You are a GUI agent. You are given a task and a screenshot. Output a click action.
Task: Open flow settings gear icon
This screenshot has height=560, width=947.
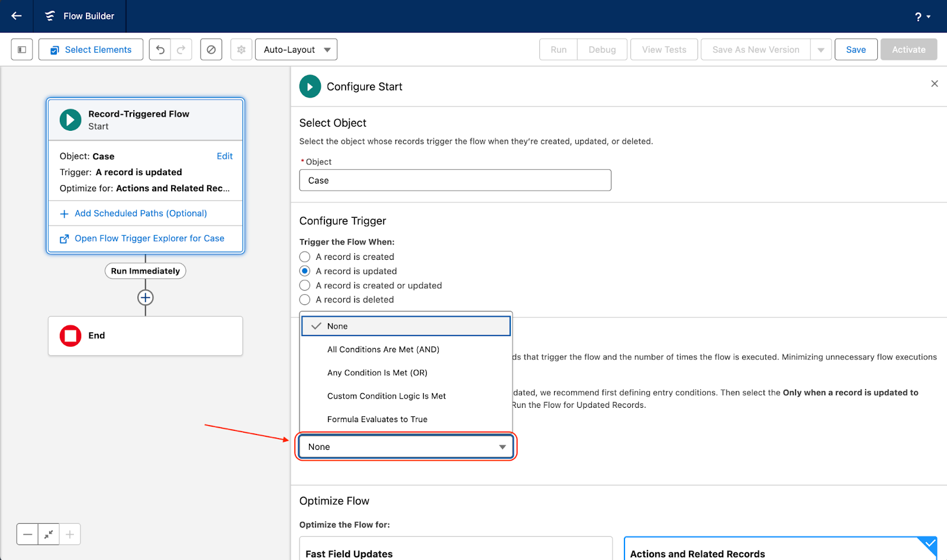coord(241,50)
